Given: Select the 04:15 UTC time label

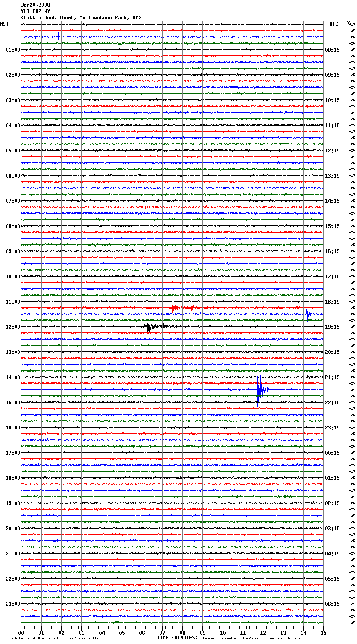Looking at the screenshot, I should click(332, 554).
